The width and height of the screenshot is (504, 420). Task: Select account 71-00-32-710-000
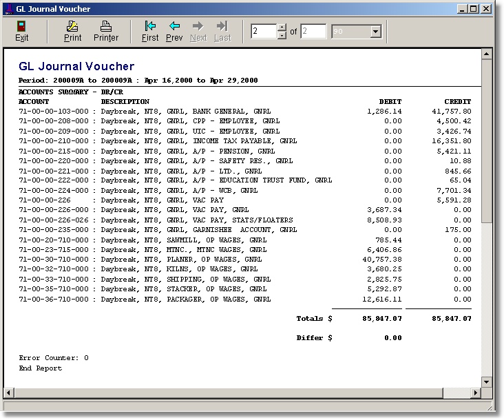54,269
